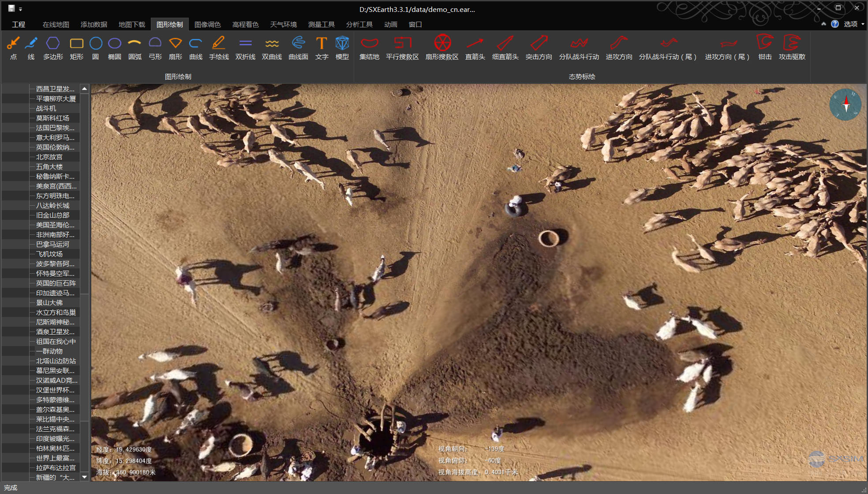Viewport: 868px width, 494px height.
Task: Select 一群动物 in the location list
Action: tap(49, 351)
